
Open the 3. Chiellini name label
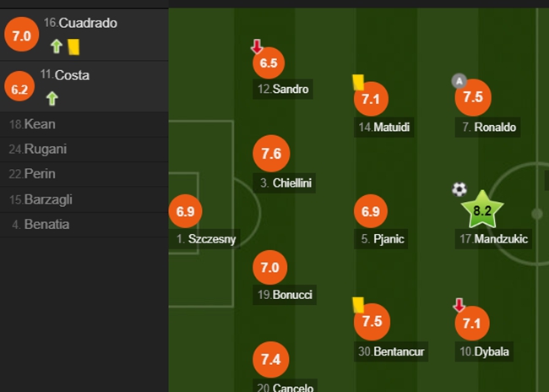pyautogui.click(x=285, y=182)
